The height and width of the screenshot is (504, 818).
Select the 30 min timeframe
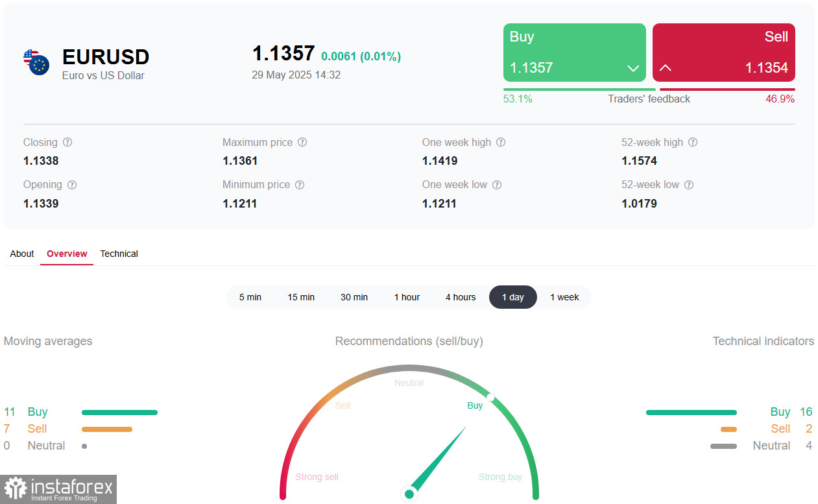(x=354, y=297)
